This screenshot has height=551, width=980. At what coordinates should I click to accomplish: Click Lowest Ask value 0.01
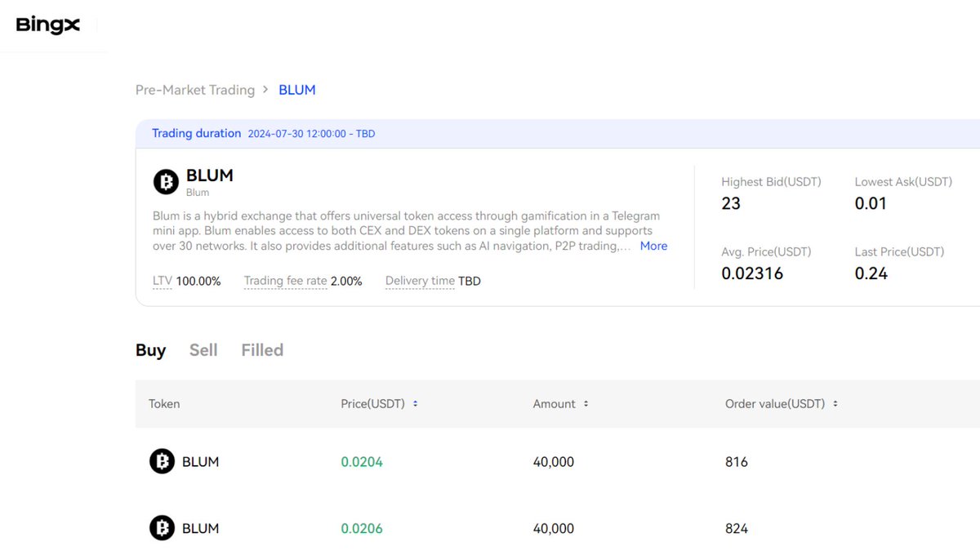pos(871,203)
